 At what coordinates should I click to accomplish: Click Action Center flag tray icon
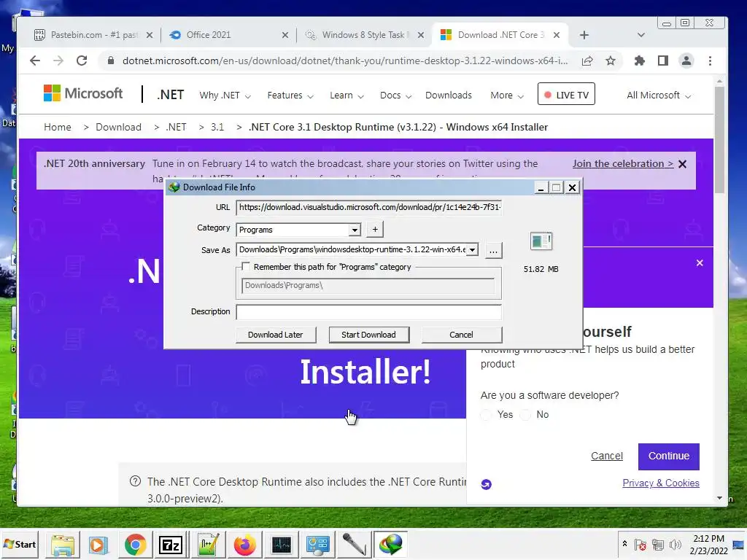pos(640,545)
